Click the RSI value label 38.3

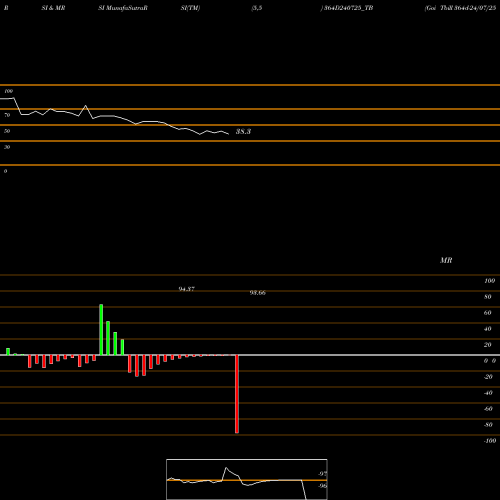[x=243, y=132]
